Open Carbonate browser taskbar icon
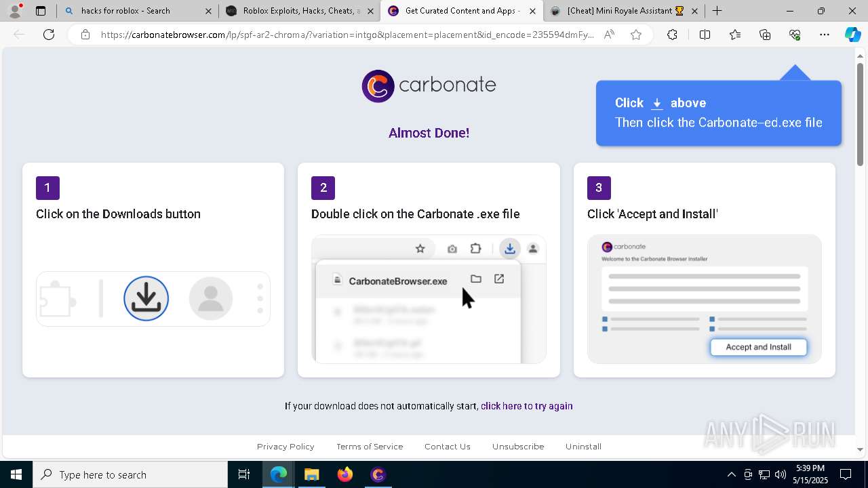Image resolution: width=868 pixels, height=488 pixels. 378,474
